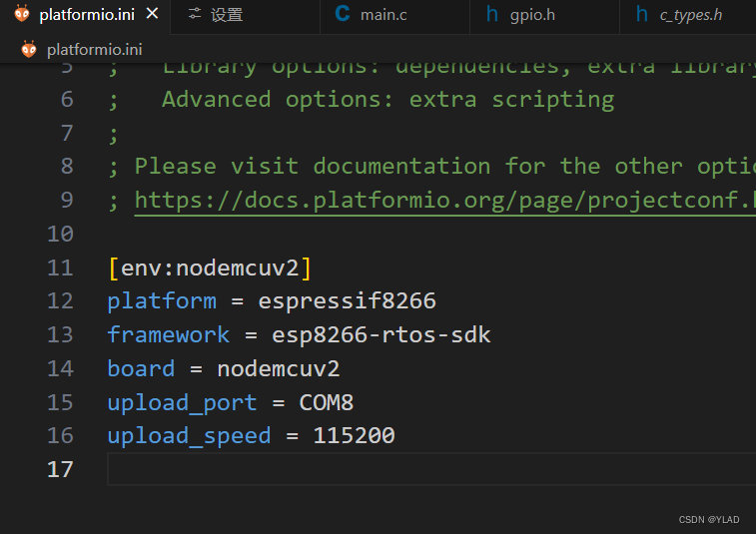The height and width of the screenshot is (534, 756).
Task: Click the 'esp8266-rtos-sdk' value
Action: coord(381,335)
